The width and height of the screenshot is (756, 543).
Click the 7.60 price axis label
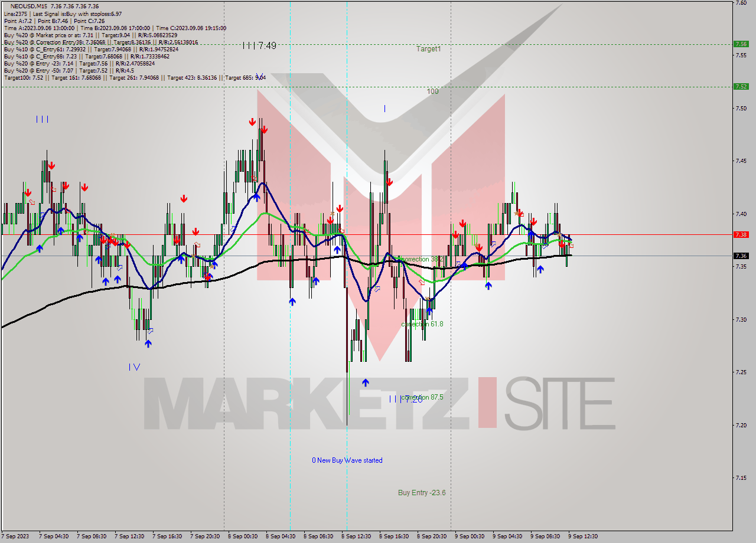tap(741, 3)
